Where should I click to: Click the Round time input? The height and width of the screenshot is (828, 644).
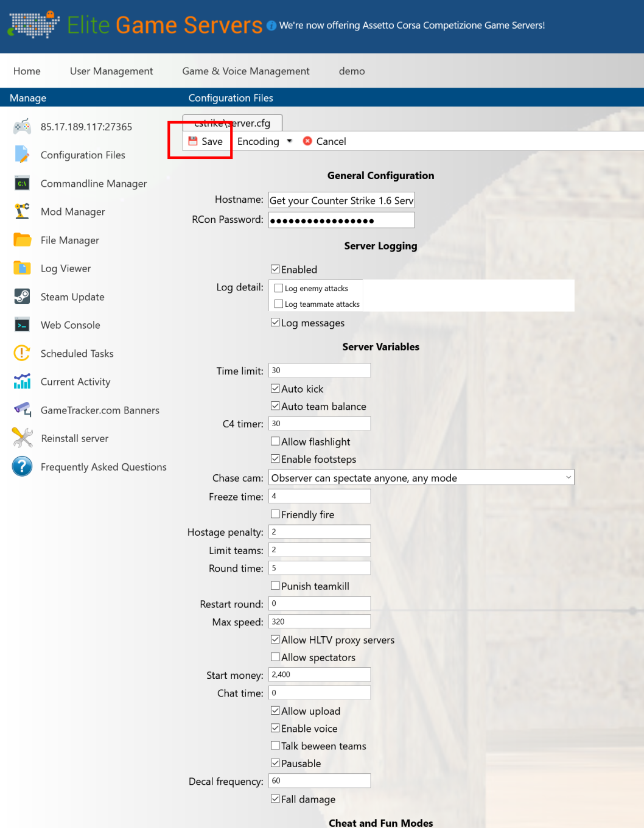320,568
